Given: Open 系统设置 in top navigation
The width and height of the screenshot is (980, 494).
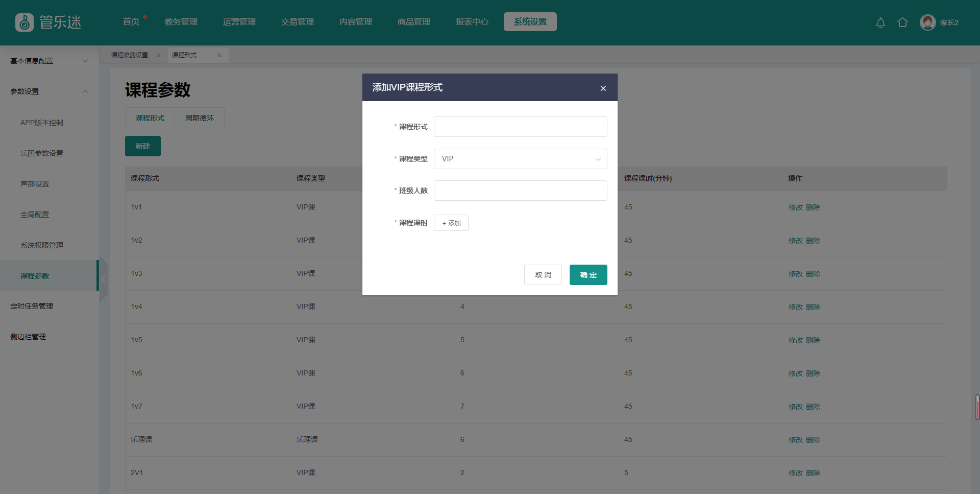Looking at the screenshot, I should pyautogui.click(x=530, y=22).
